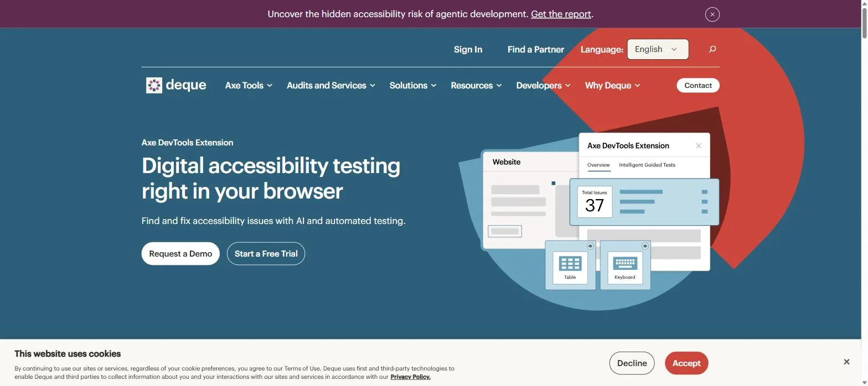Dismiss the top announcement banner

712,14
